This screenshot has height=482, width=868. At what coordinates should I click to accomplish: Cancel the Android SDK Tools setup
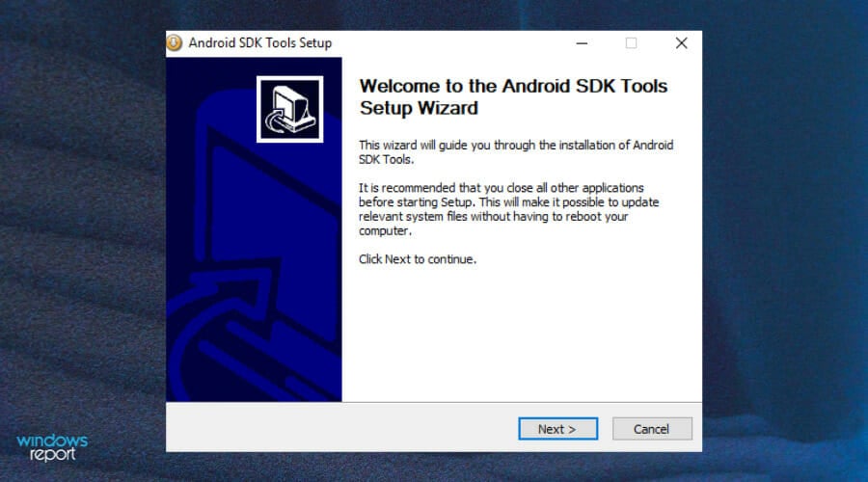point(652,429)
